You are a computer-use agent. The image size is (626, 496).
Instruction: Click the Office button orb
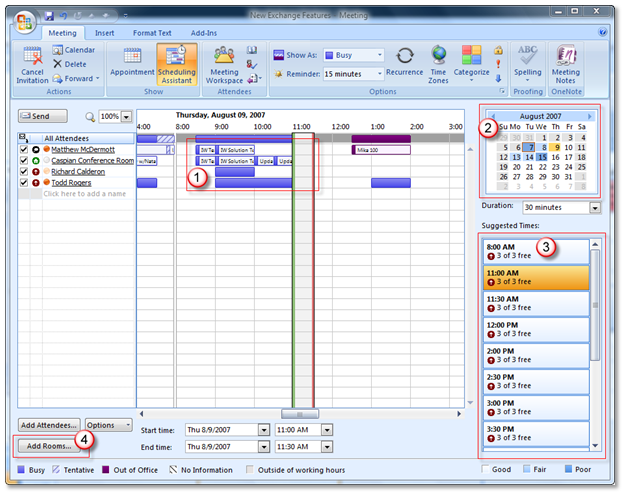pyautogui.click(x=24, y=22)
